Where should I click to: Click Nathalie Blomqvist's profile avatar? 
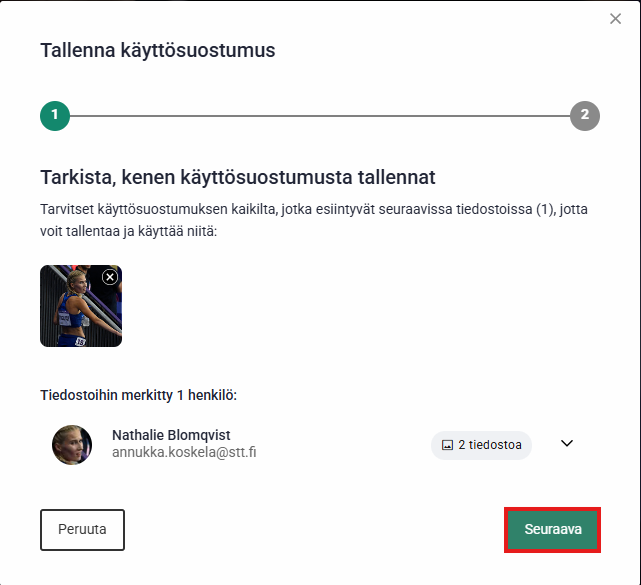tap(72, 445)
